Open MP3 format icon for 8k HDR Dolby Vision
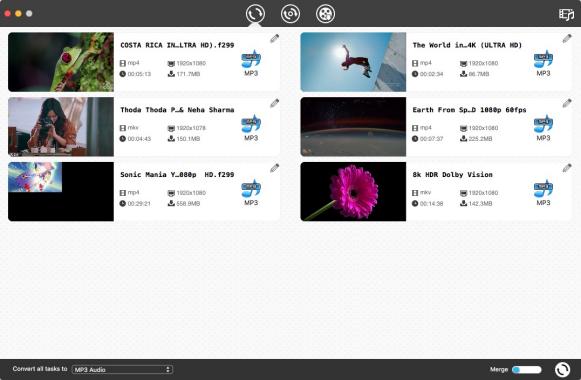 [x=543, y=193]
